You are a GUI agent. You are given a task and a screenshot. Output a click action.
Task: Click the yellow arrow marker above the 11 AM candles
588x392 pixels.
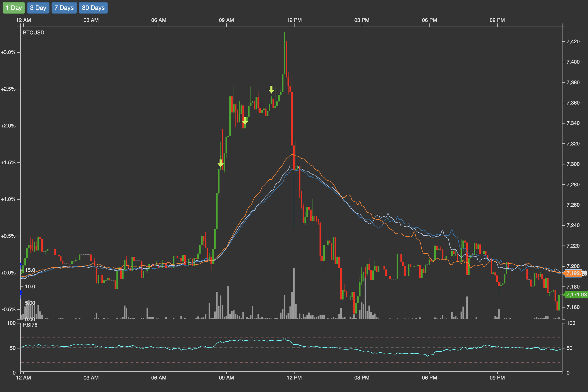pos(271,90)
